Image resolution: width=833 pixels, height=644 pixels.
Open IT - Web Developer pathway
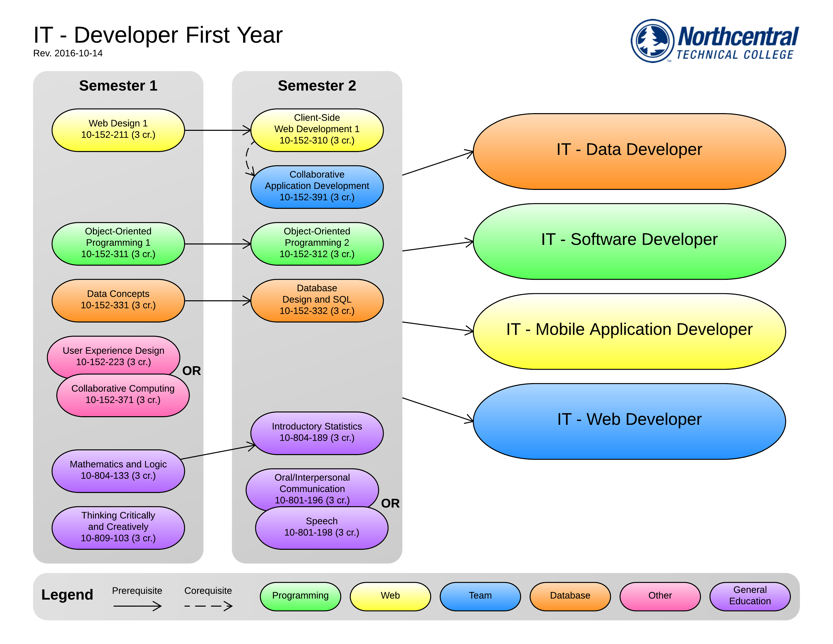pos(629,421)
